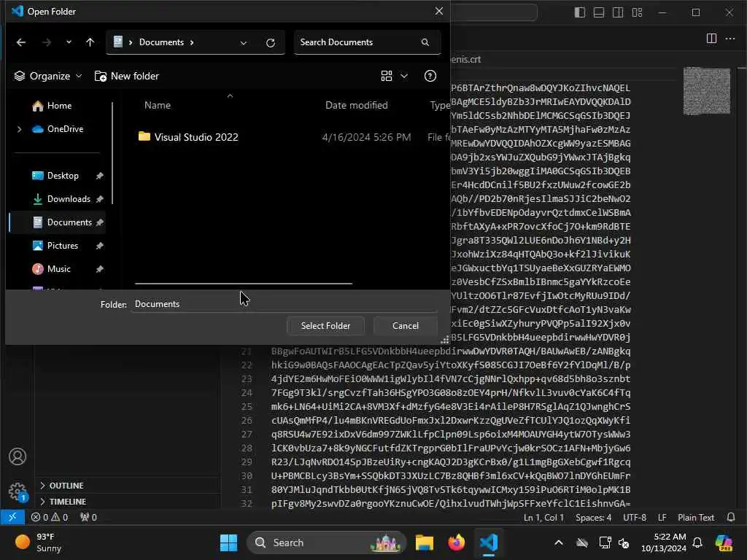Go back in Open Folder dialog
The width and height of the screenshot is (747, 560).
point(21,42)
